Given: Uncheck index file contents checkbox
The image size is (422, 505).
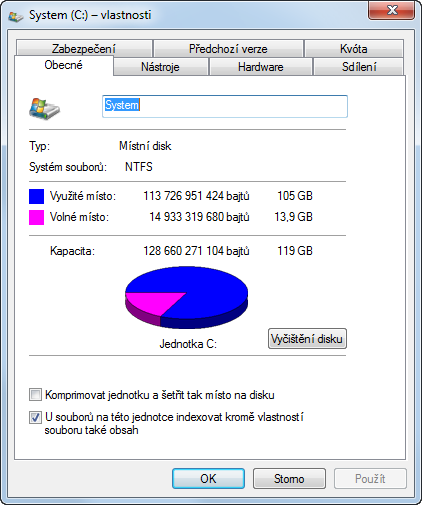Looking at the screenshot, I should click(35, 417).
